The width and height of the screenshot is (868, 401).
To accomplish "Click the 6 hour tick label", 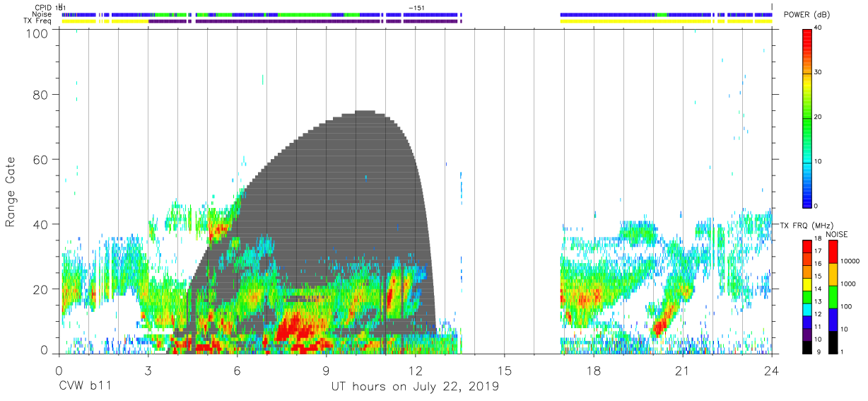I will coord(237,371).
